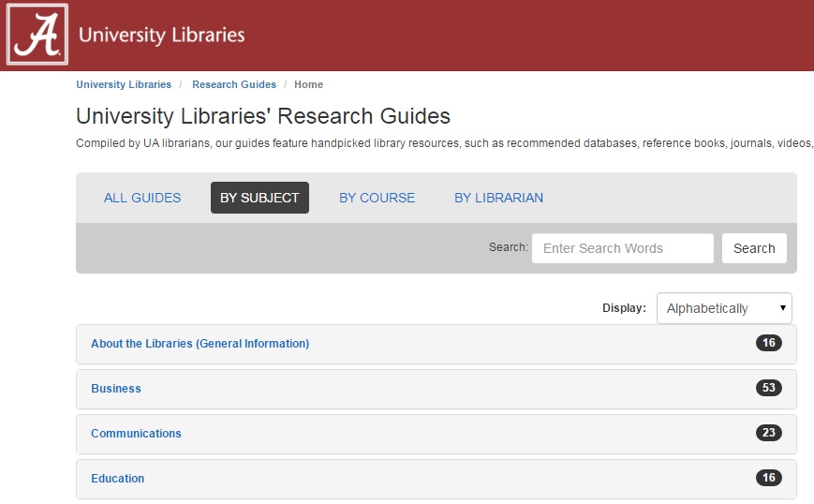Open the BY LIBRARIAN tab
This screenshot has height=504, width=814.
tap(499, 198)
